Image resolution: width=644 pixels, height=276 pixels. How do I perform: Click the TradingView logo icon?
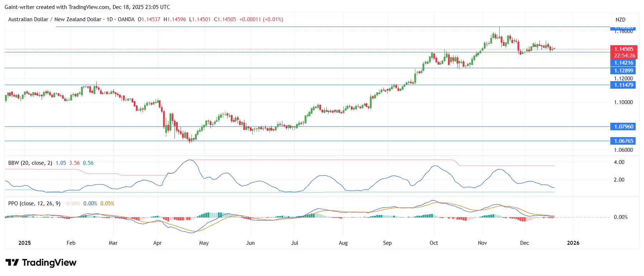coord(12,263)
